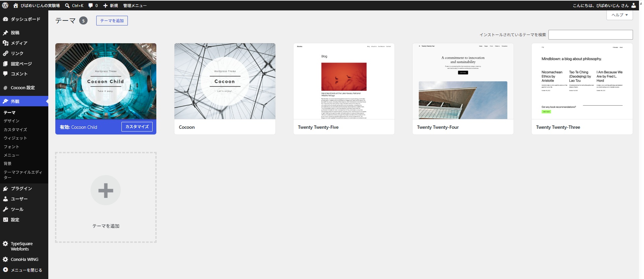644x279 pixels.
Task: Click the Twenty Twenty-Three theme name
Action: [558, 127]
